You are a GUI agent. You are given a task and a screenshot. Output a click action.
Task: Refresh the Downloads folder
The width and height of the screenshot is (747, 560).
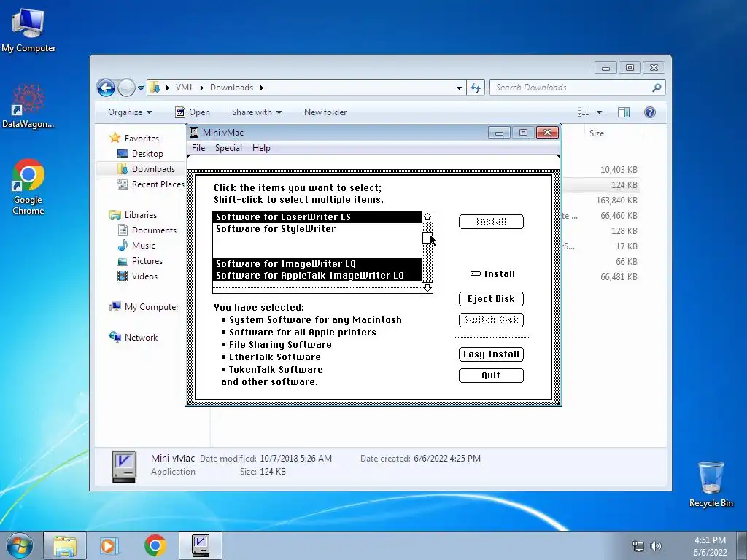pyautogui.click(x=476, y=87)
